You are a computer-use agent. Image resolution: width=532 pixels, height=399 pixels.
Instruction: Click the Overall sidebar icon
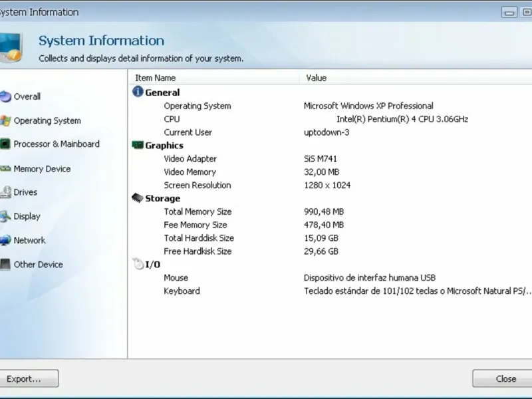coord(5,96)
